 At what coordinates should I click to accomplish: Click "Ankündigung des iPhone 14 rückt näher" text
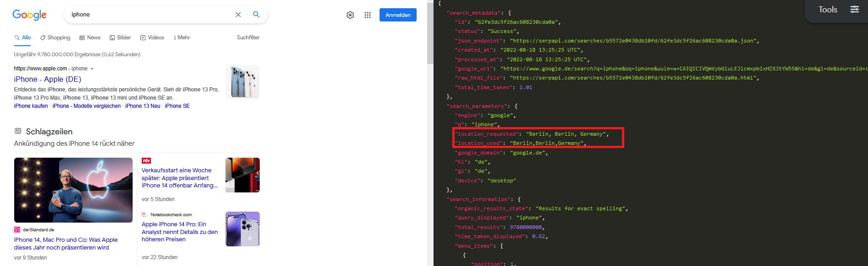coord(74,144)
